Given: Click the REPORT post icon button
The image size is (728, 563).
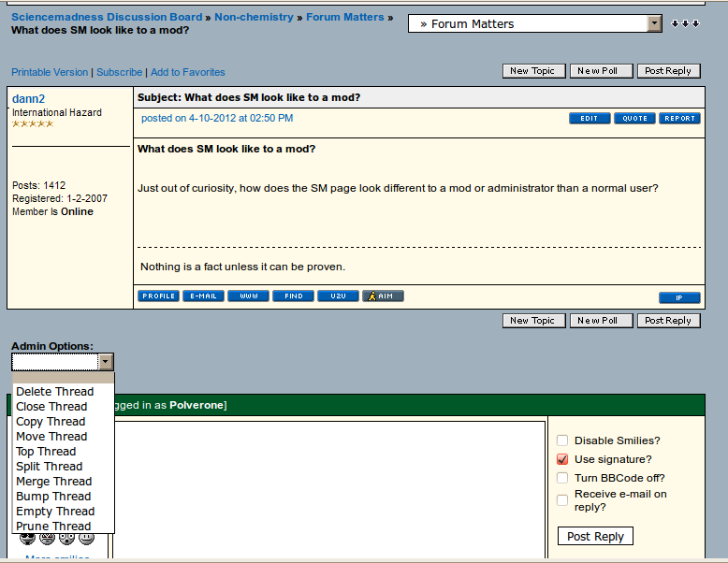Looking at the screenshot, I should [x=679, y=119].
